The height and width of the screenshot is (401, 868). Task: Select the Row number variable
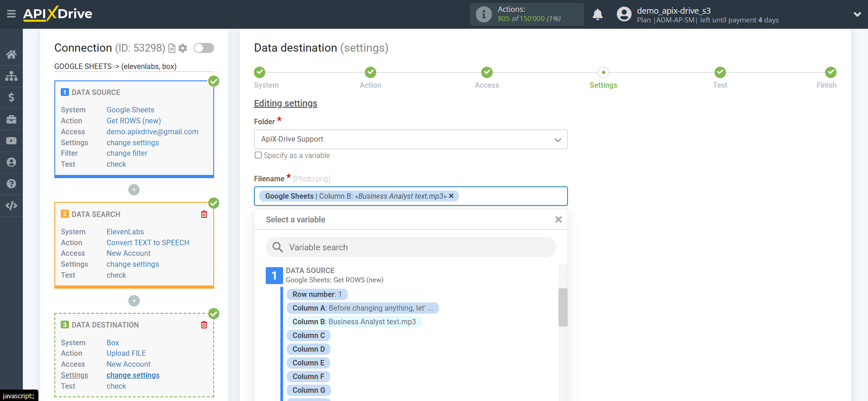(317, 295)
